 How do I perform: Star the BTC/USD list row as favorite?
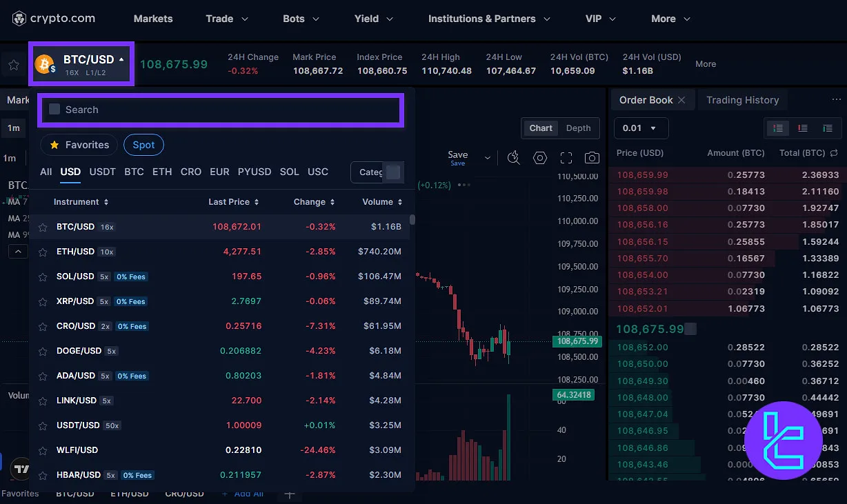(x=43, y=227)
